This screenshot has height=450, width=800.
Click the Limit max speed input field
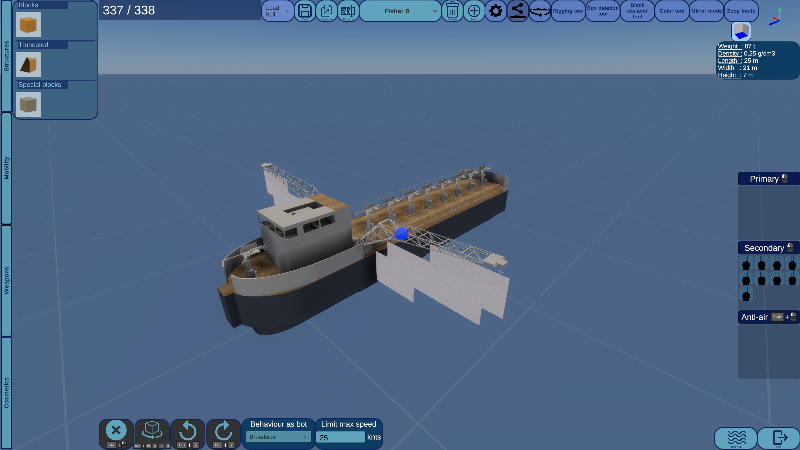pos(340,437)
